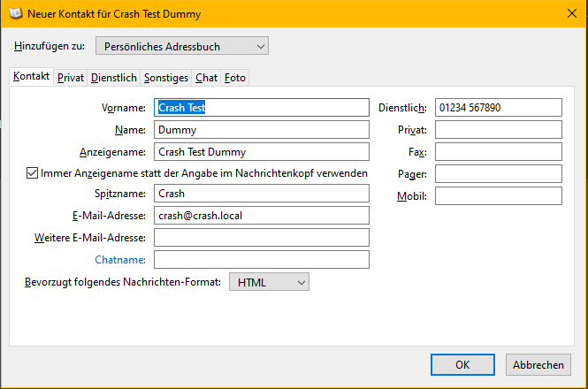This screenshot has width=588, height=389.
Task: Open the 'Hinzufügen zu' address book dropdown
Action: [x=181, y=46]
